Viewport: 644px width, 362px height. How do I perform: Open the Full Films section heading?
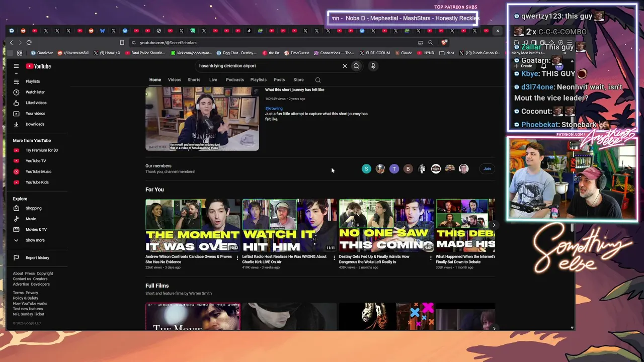(157, 286)
